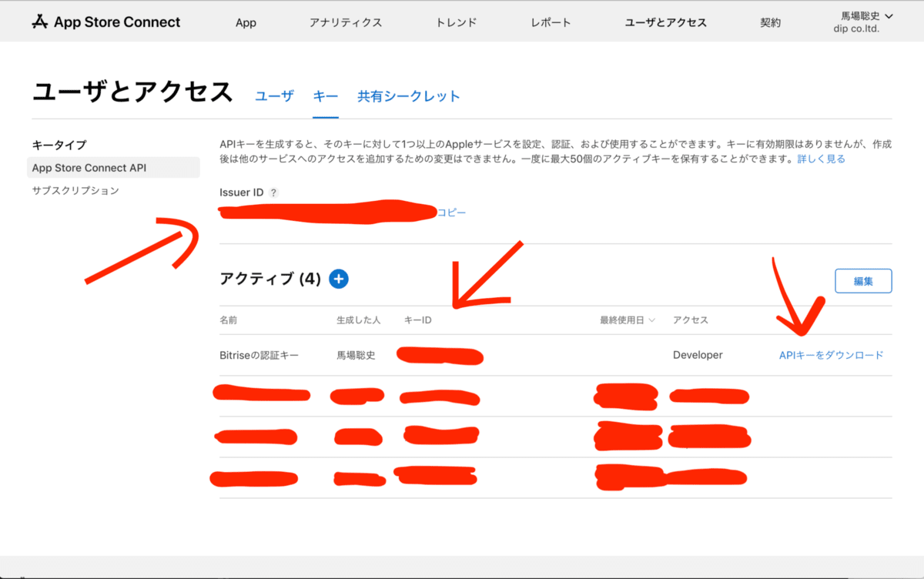This screenshot has width=924, height=579.
Task: Click the アクセス column header
Action: click(x=691, y=320)
